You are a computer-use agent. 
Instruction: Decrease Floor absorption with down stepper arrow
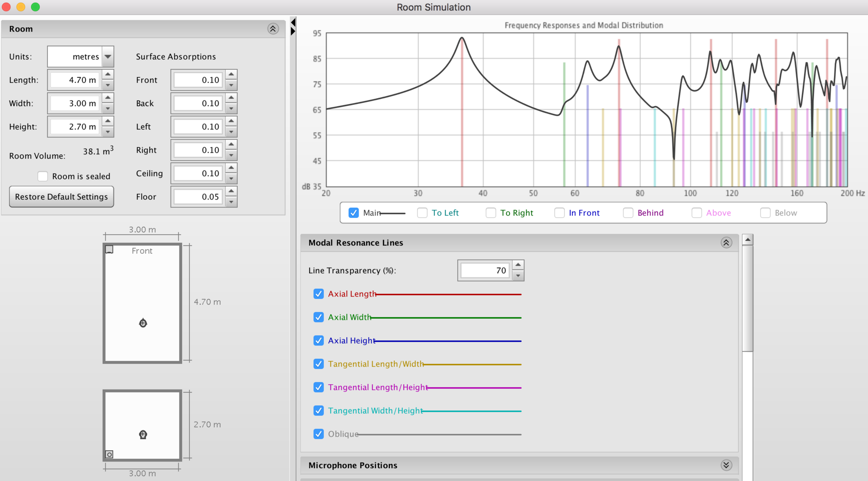click(x=231, y=202)
